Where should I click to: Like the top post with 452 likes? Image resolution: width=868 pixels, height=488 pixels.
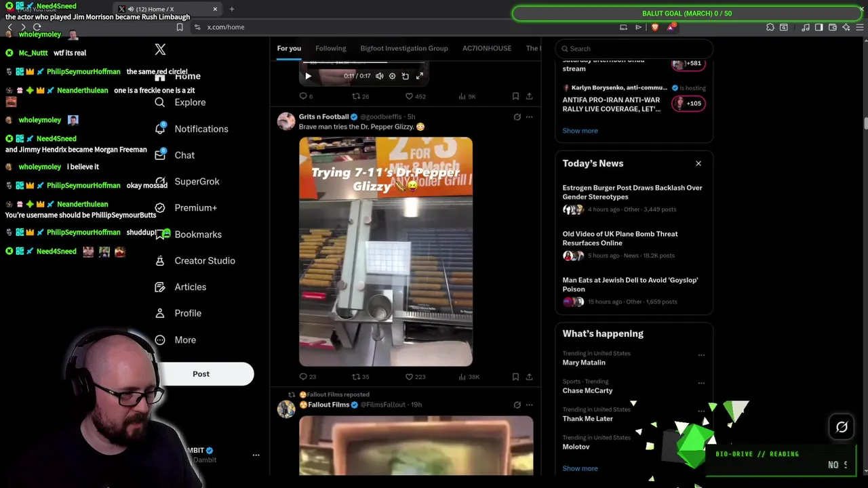(x=415, y=96)
